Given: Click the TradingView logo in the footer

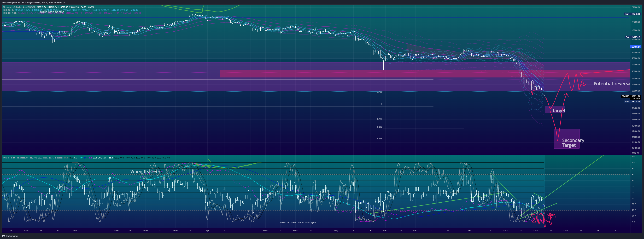Looking at the screenshot, I should point(10,236).
